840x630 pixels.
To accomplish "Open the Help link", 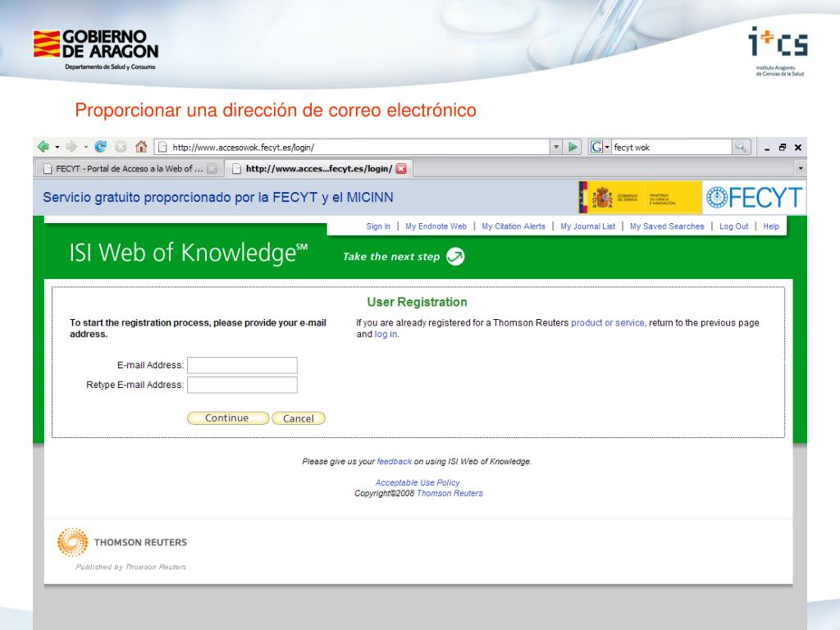I will pos(771,226).
